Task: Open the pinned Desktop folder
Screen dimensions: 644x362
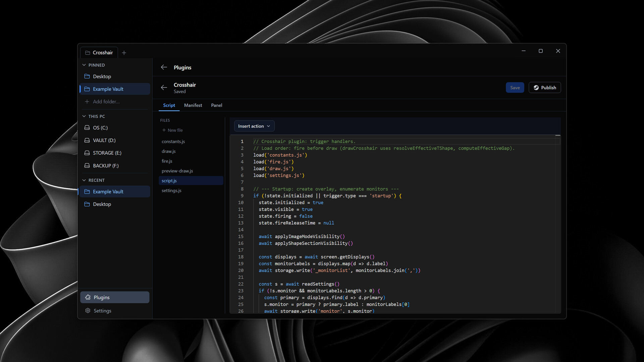Action: [x=102, y=76]
